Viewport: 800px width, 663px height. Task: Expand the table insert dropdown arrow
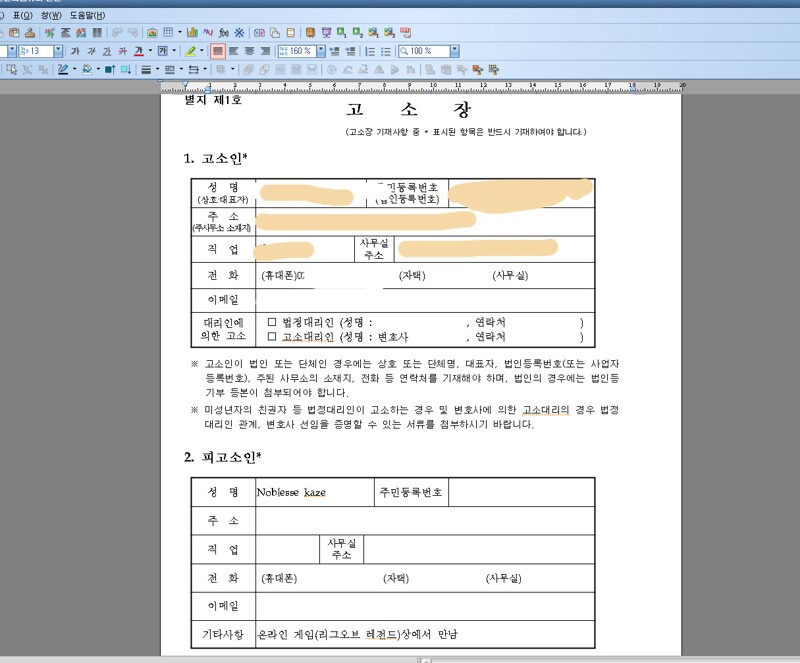click(x=180, y=33)
